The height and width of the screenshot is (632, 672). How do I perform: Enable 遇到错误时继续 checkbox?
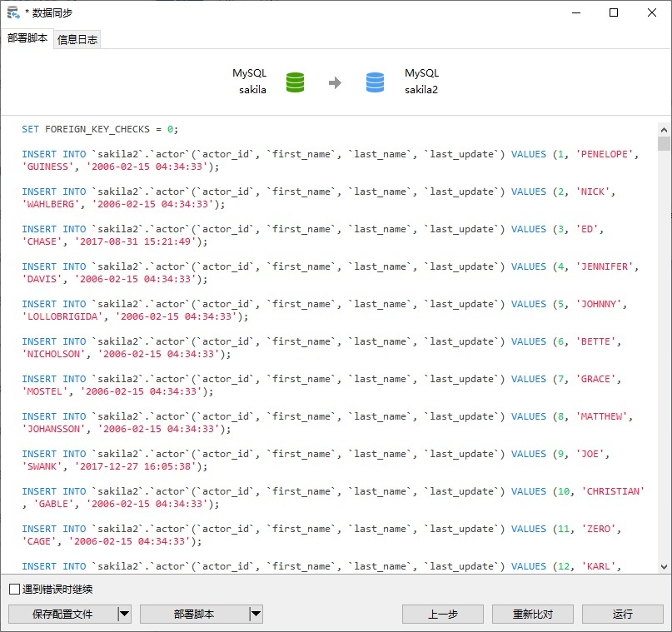pos(14,590)
